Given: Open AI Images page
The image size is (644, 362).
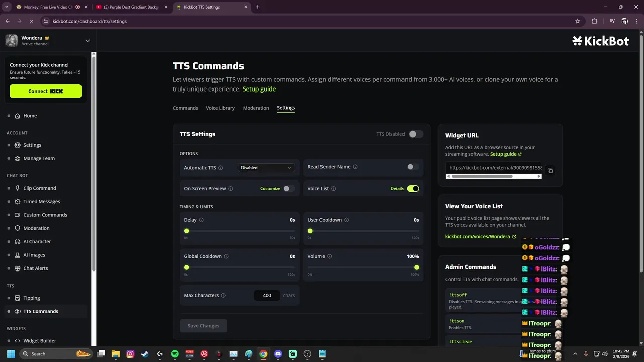Looking at the screenshot, I should pyautogui.click(x=34, y=255).
